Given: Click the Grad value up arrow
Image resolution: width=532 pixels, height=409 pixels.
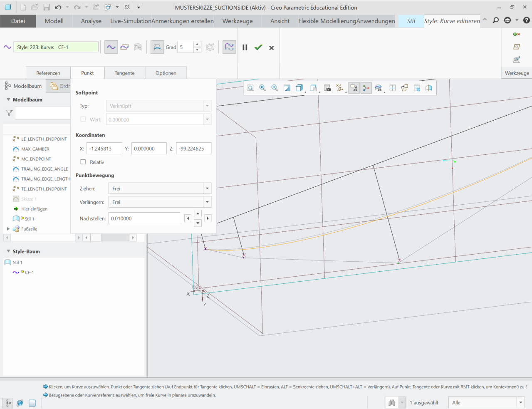Looking at the screenshot, I should tap(197, 44).
